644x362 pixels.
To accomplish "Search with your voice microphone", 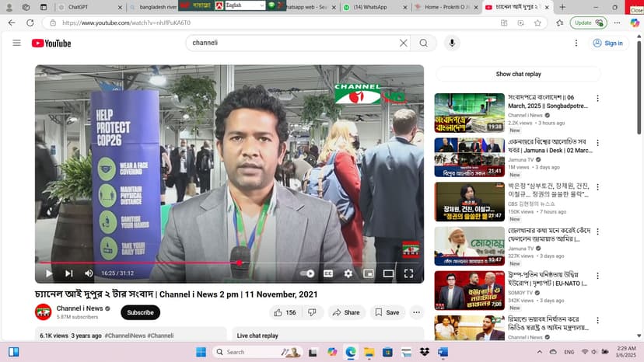I will click(x=452, y=43).
